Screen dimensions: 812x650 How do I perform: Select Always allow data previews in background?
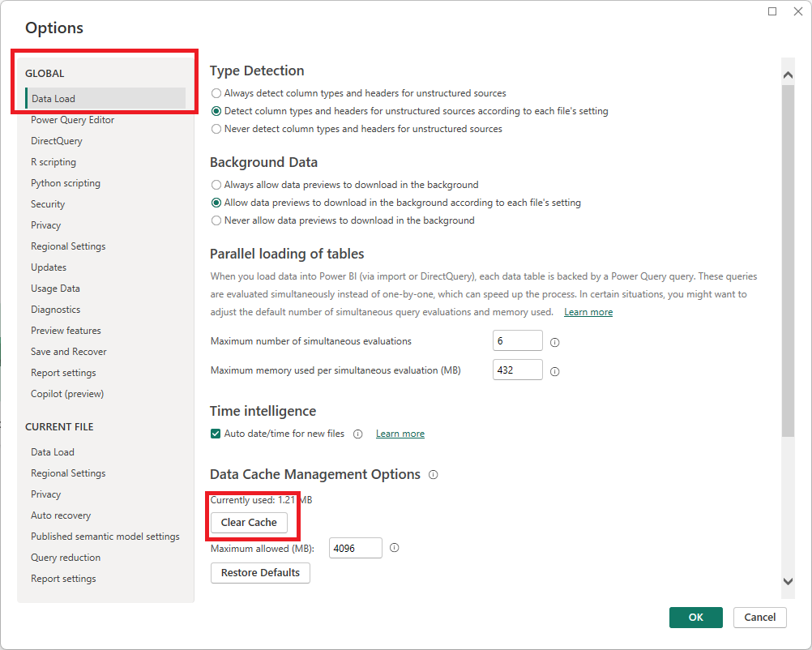click(x=216, y=185)
